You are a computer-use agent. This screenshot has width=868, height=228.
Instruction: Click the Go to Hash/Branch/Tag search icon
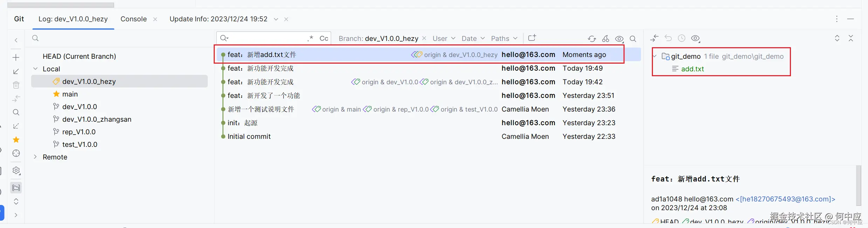click(x=633, y=38)
